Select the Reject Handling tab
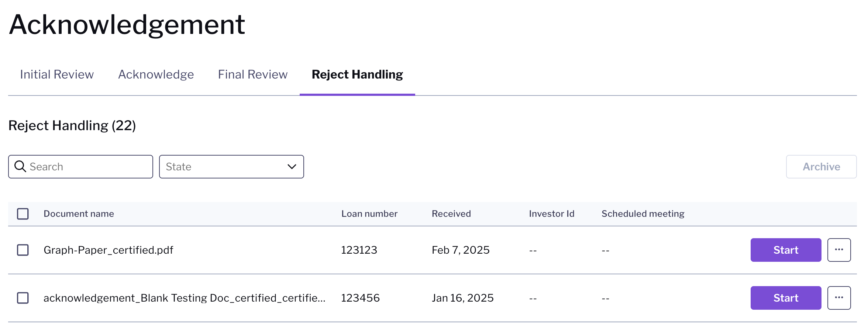The width and height of the screenshot is (868, 323). (x=357, y=74)
